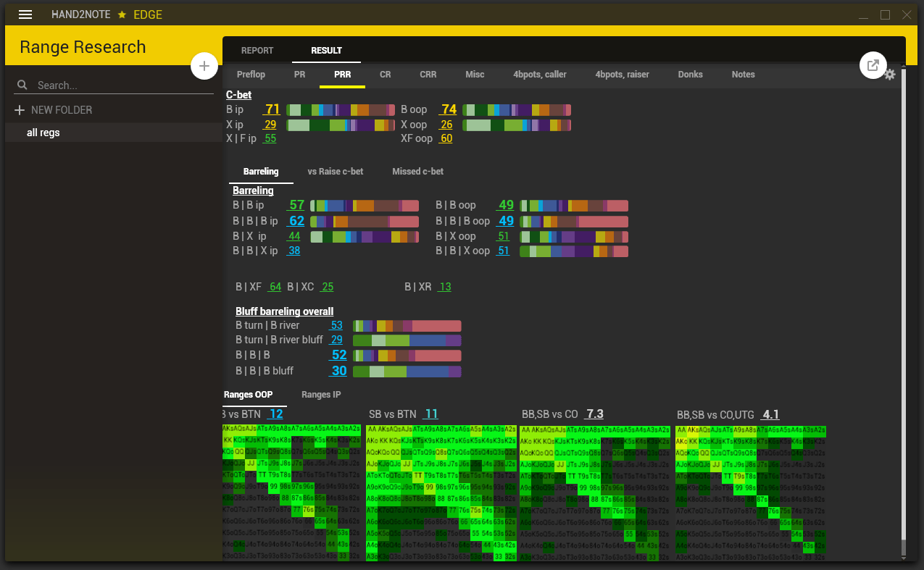Click the SB vs BTN 11 range link
Image resolution: width=924 pixels, height=570 pixels.
click(431, 414)
